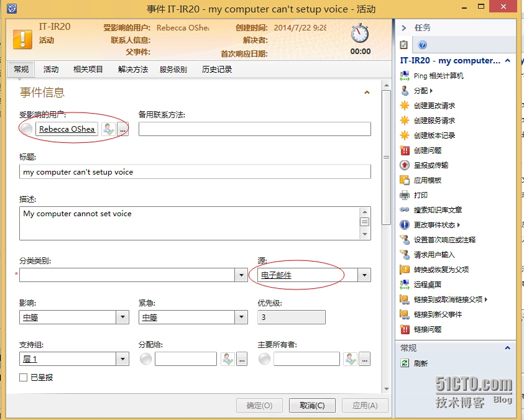This screenshot has width=524, height=420.
Task: Switch to the 活动 tab
Action: pyautogui.click(x=51, y=69)
